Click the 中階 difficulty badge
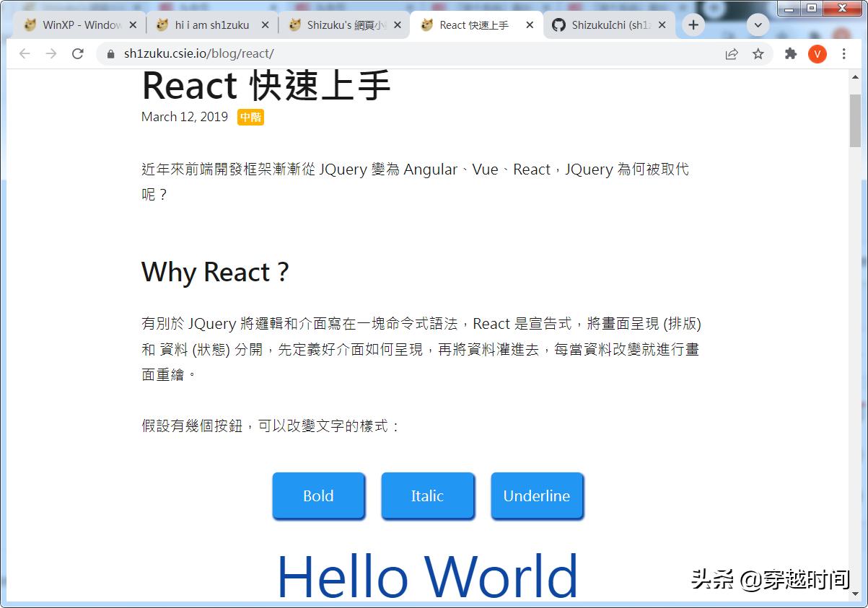The image size is (868, 608). pos(250,117)
